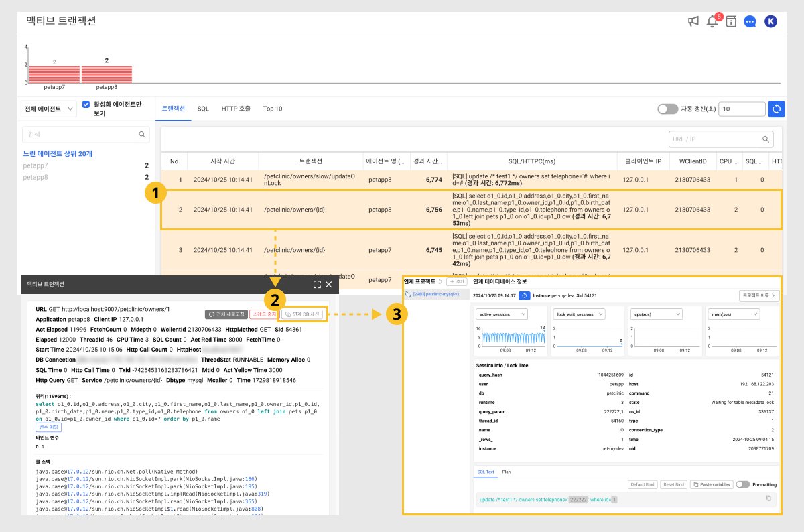Click the 느린 에이전트 상위 20개 heading
This screenshot has height=532, width=804.
(58, 154)
